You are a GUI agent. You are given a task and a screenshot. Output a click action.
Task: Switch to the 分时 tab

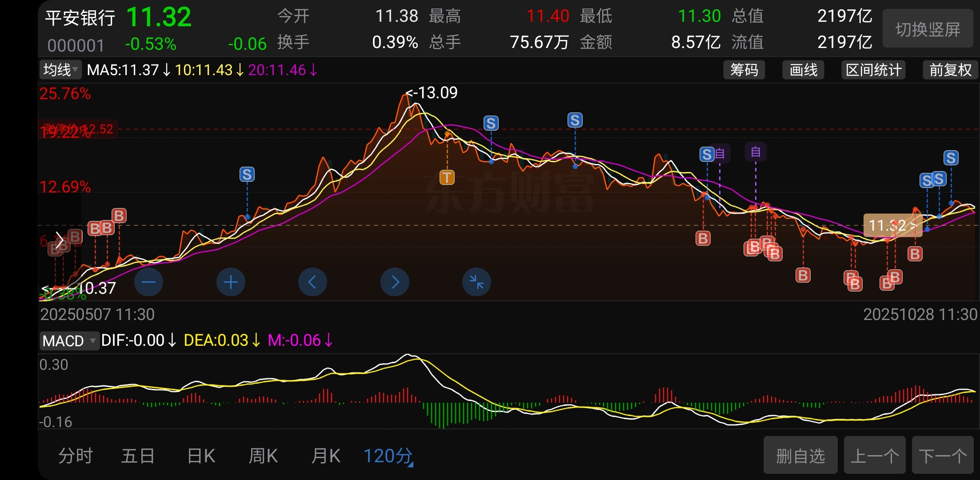click(76, 456)
